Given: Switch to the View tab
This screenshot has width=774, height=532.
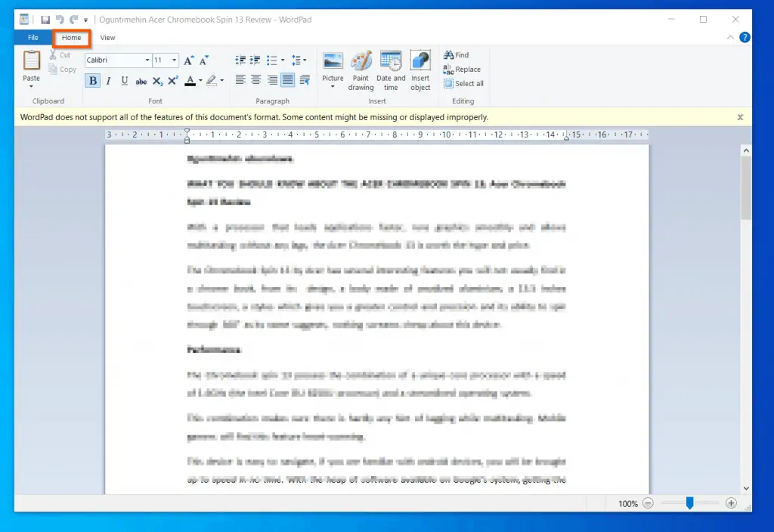Looking at the screenshot, I should point(107,38).
